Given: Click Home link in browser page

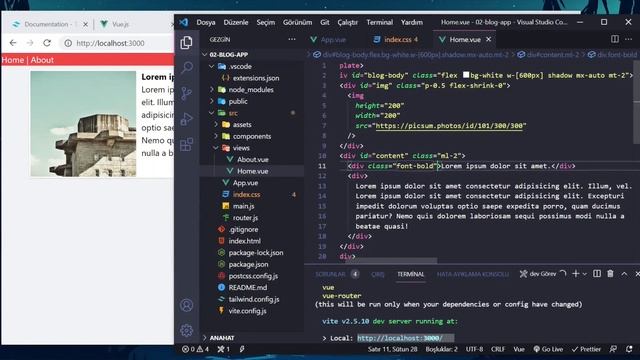Looking at the screenshot, I should 13,60.
